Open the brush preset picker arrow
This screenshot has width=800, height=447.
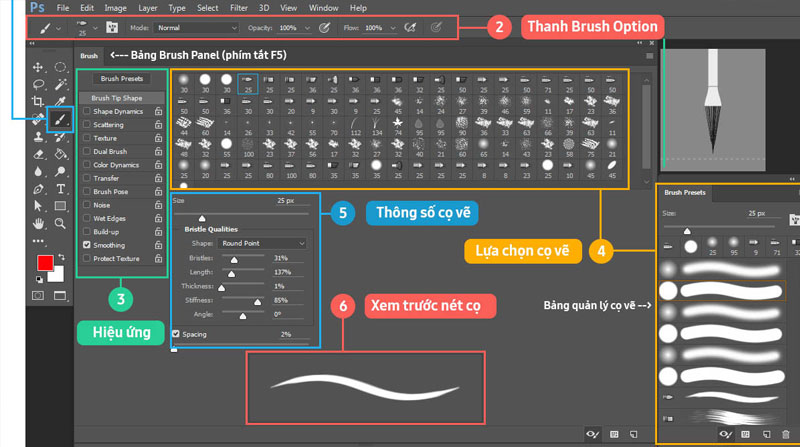pos(95,28)
